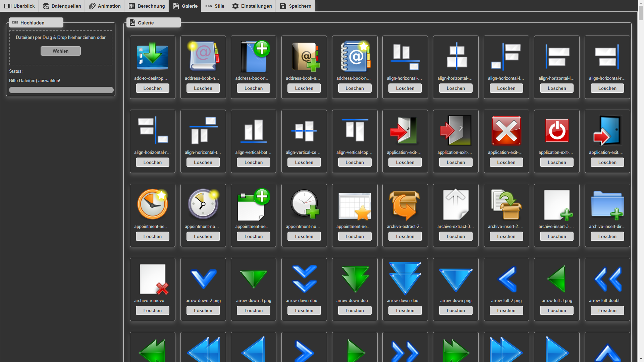Select the arrow-left-double blue chevrons icon
This screenshot has width=644, height=362.
607,279
